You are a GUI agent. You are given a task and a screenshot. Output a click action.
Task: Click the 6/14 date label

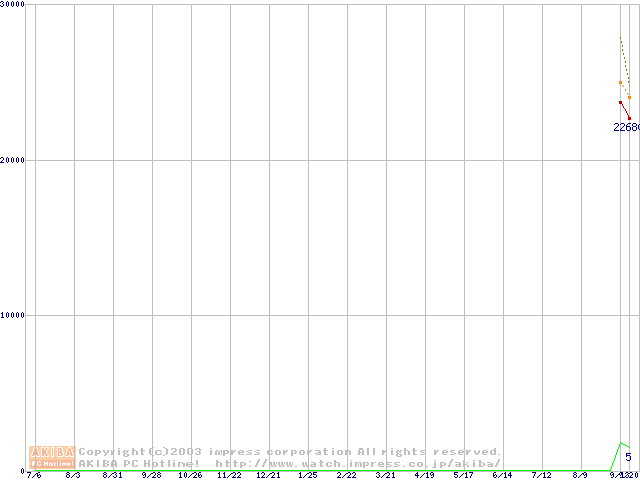(x=502, y=475)
